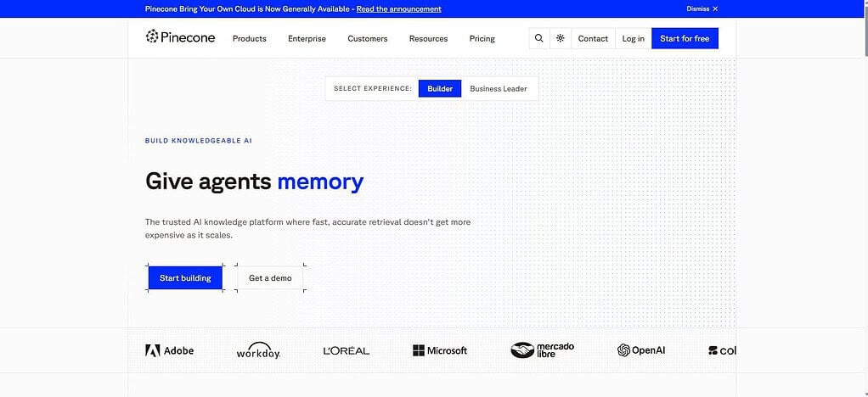This screenshot has height=397, width=868.
Task: Switch to Business Leader experience
Action: (x=499, y=88)
